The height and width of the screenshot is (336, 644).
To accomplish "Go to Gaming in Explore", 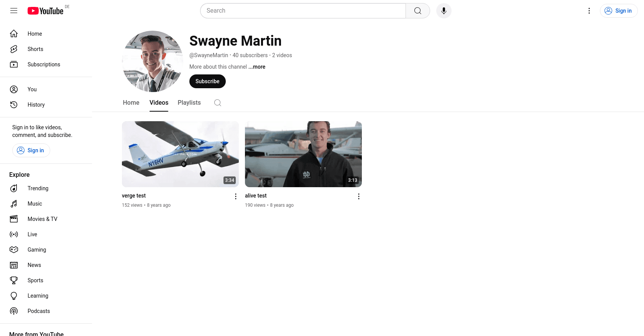I will coord(37,250).
